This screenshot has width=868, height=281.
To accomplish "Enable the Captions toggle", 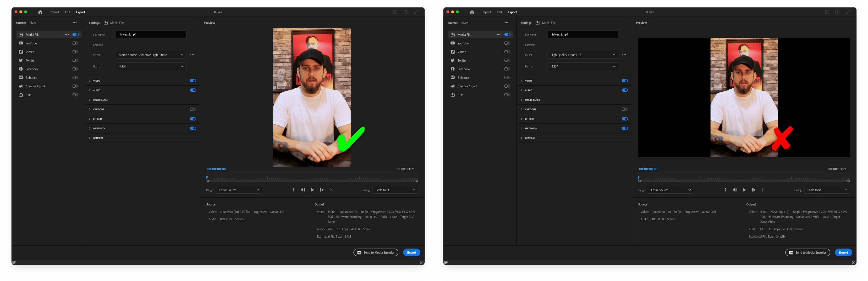I will tap(193, 109).
